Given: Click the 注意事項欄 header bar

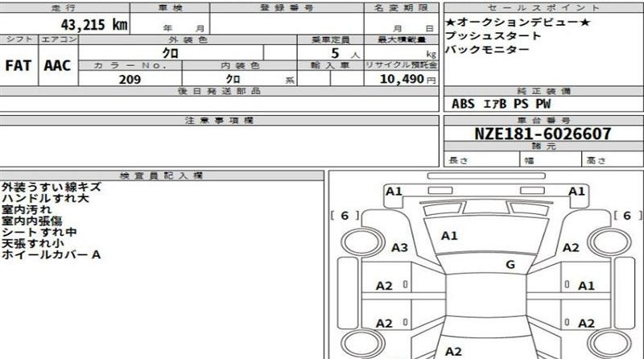Looking at the screenshot, I should click(219, 121).
